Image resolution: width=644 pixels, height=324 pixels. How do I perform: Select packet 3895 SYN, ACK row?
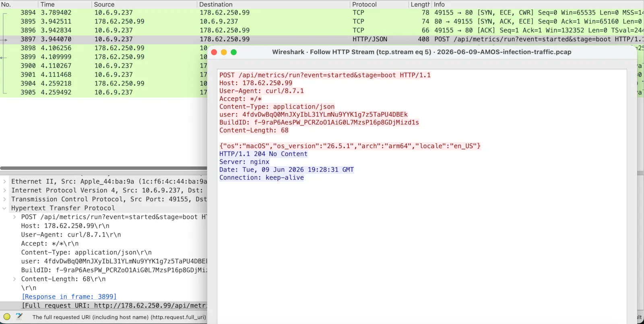coord(322,21)
